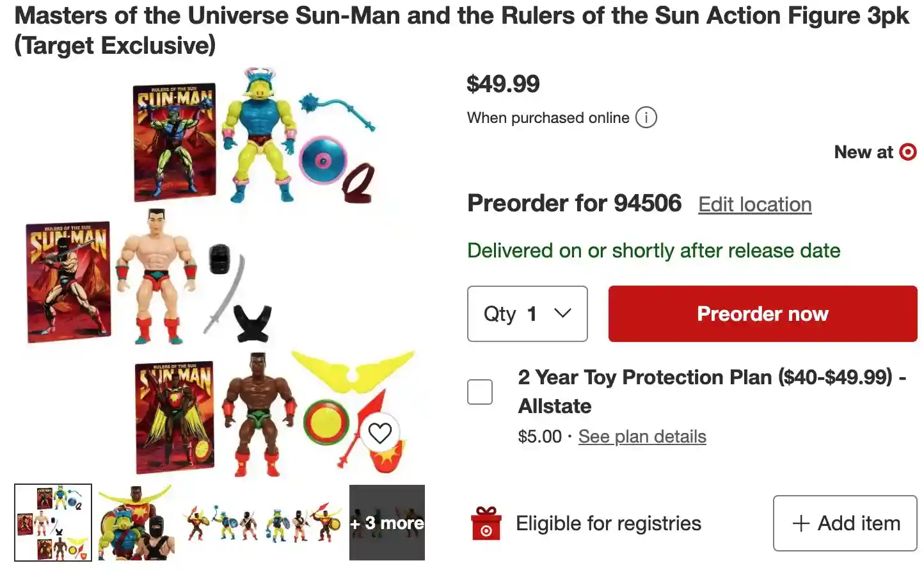Tap the heart favorite icon on product image

tap(379, 434)
